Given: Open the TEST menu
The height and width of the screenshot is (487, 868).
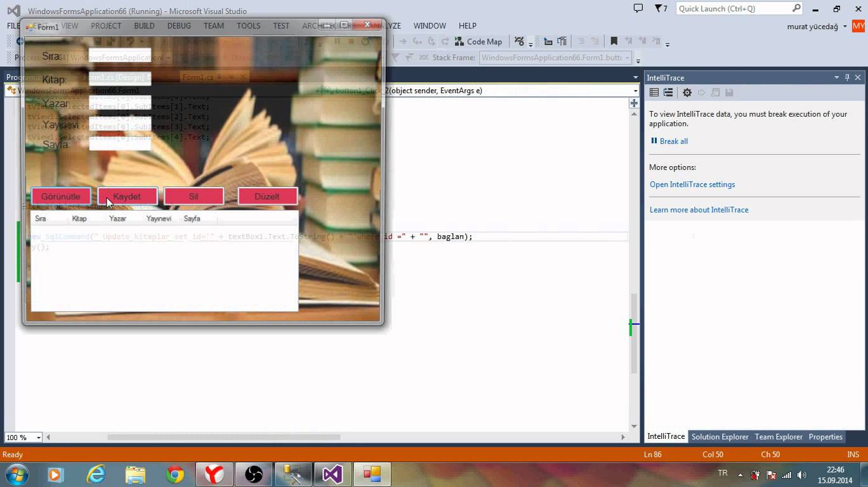Looking at the screenshot, I should click(281, 26).
